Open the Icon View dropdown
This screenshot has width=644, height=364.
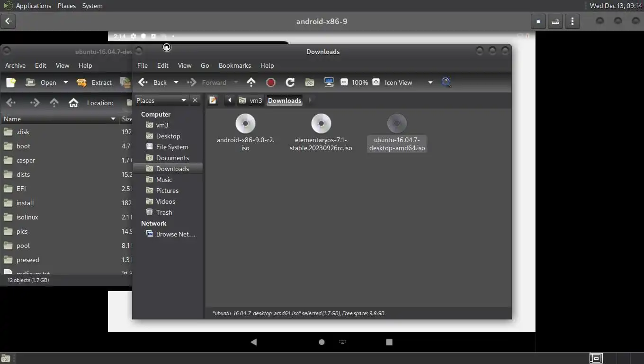tap(409, 82)
